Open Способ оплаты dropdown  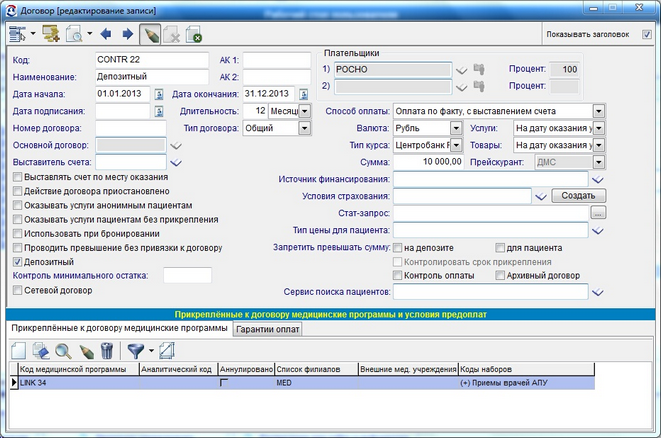pyautogui.click(x=599, y=111)
